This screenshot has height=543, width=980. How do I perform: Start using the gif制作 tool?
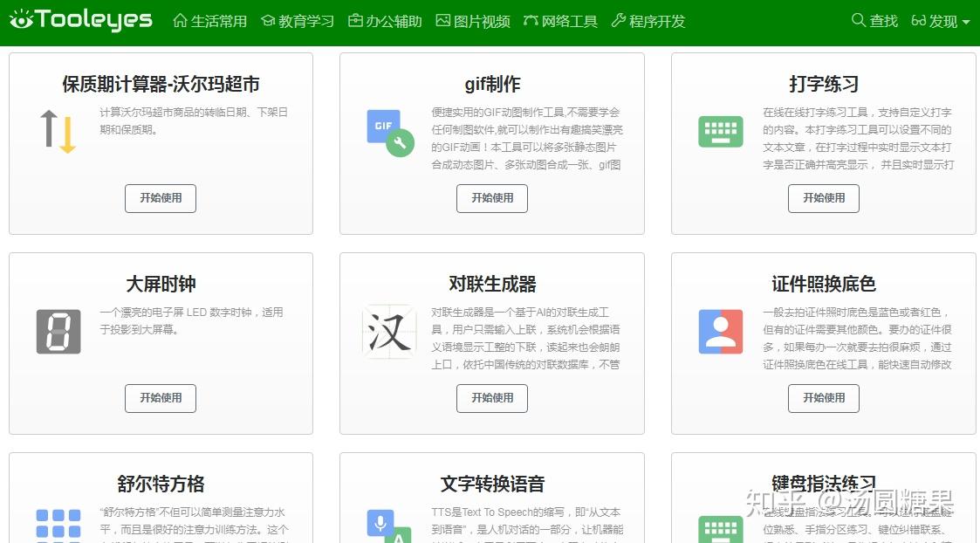(x=492, y=198)
